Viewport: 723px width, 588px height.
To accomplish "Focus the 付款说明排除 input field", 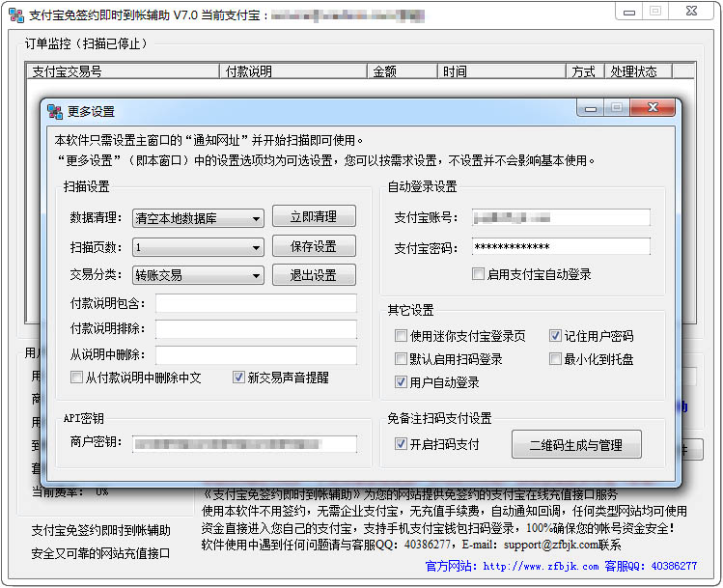I will (256, 329).
